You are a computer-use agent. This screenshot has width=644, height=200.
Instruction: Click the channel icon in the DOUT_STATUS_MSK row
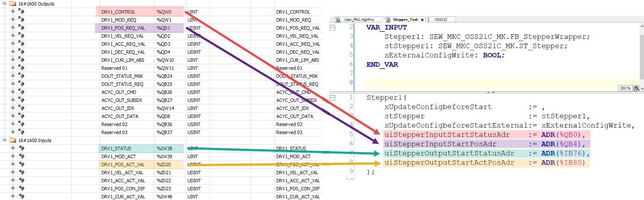point(21,76)
